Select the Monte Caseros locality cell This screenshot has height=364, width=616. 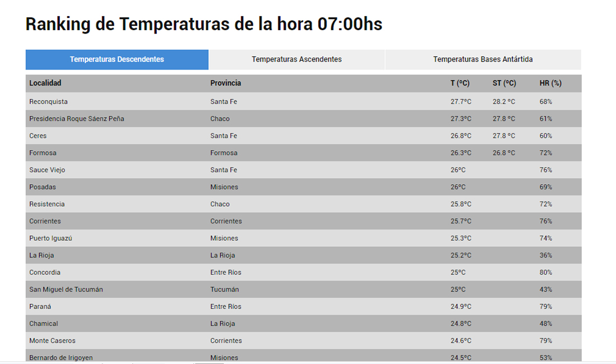52,340
